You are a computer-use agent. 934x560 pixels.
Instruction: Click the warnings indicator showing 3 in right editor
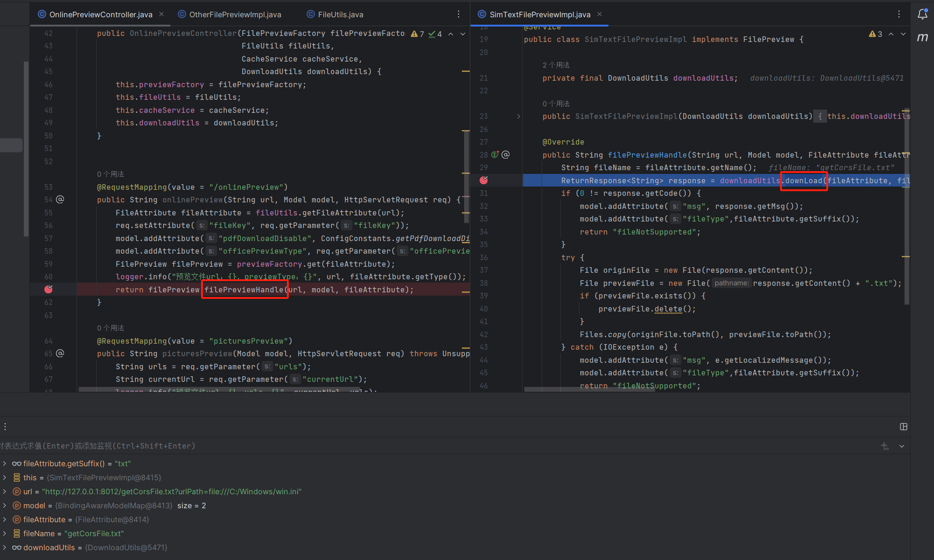click(x=876, y=34)
